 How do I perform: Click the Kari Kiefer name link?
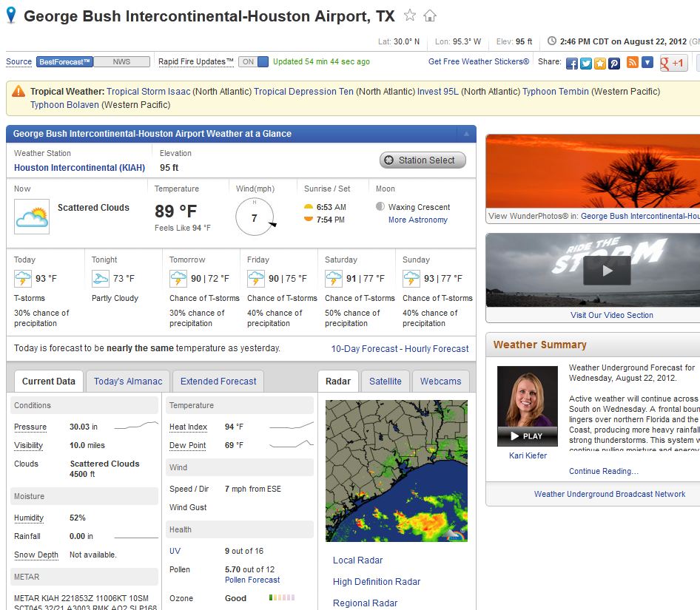coord(528,455)
